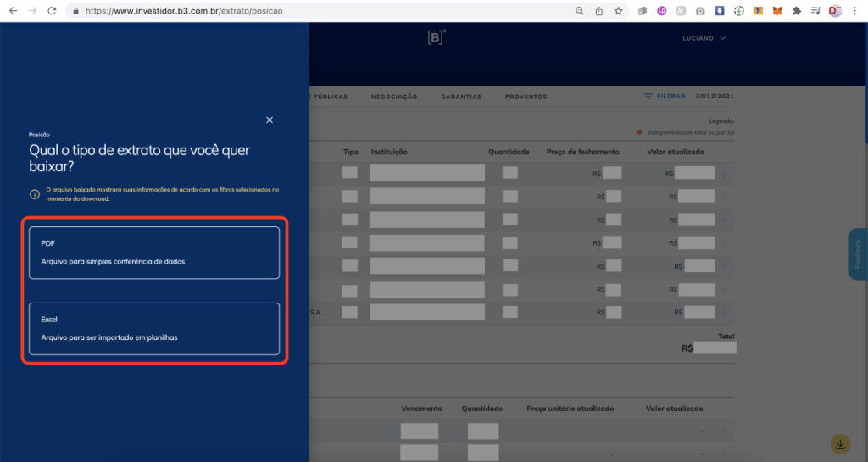Choose Excel statement download option
Screen dimensions: 868x462
(x=154, y=329)
